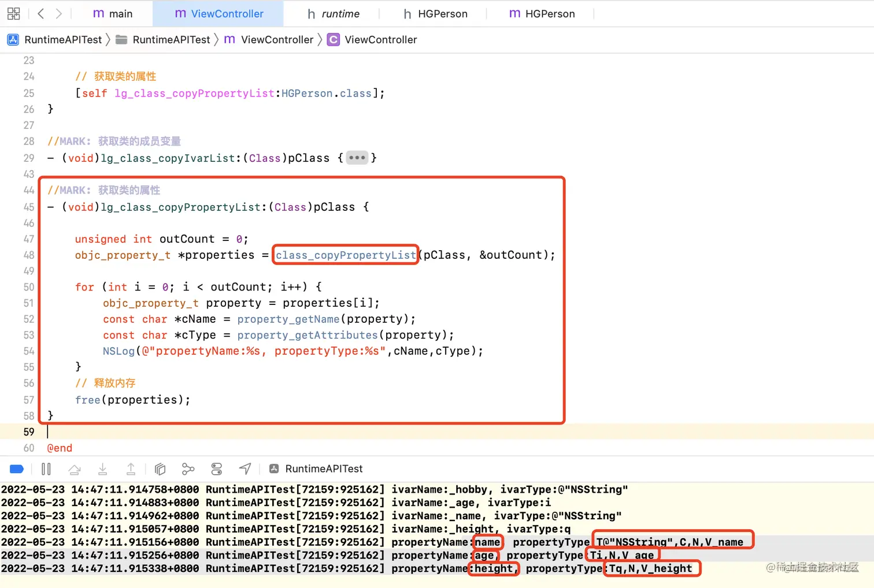Go forward in editor history
This screenshot has height=588, width=874.
point(58,13)
